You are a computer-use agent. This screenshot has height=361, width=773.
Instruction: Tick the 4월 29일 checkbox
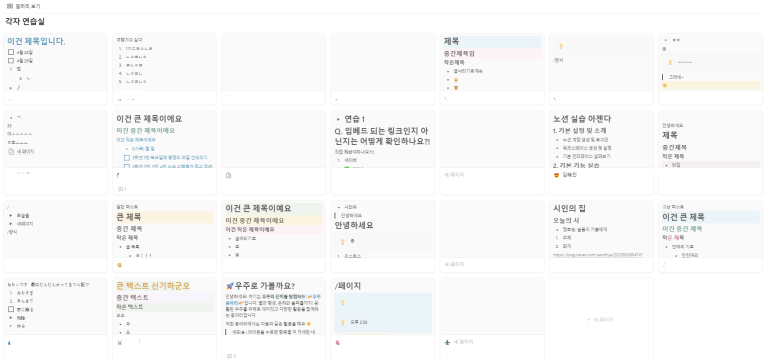click(11, 61)
